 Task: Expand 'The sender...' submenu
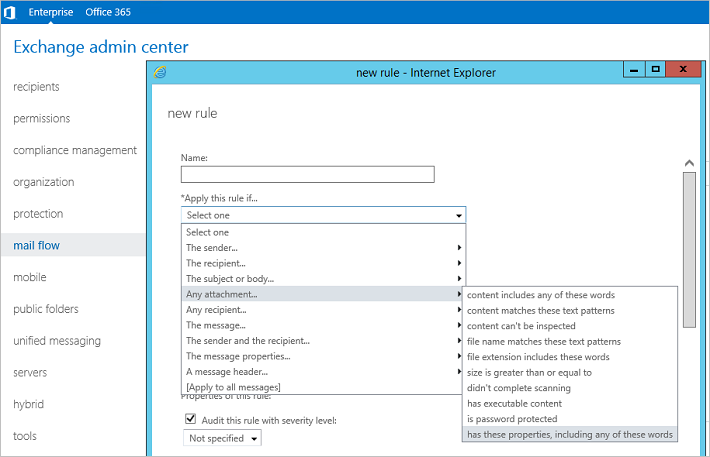click(323, 247)
